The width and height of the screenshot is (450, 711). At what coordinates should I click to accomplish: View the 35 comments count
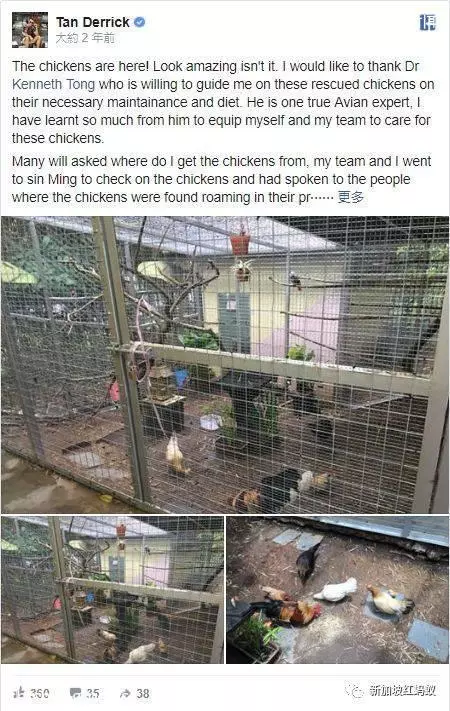(93, 693)
